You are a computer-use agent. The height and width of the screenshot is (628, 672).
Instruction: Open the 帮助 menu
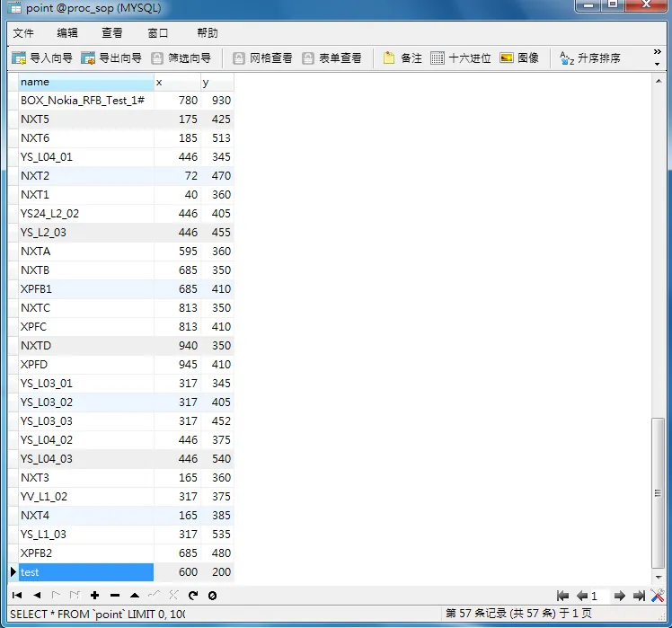208,33
